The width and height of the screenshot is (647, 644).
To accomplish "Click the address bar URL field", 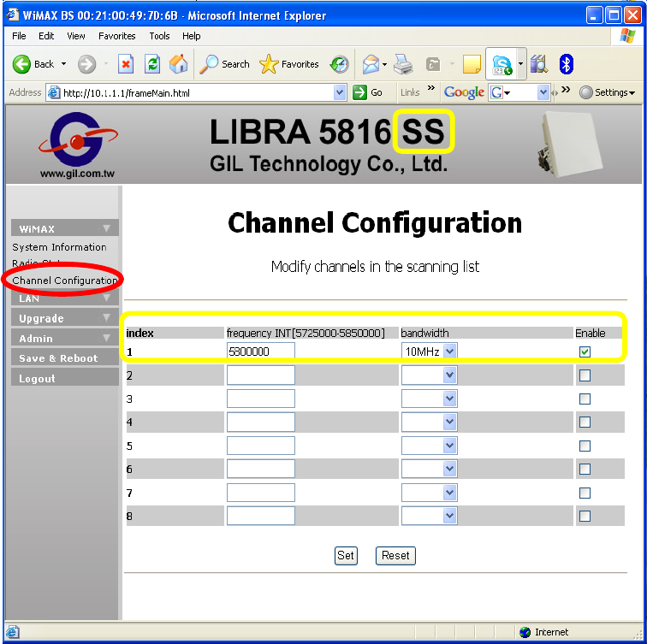I will pos(197,92).
